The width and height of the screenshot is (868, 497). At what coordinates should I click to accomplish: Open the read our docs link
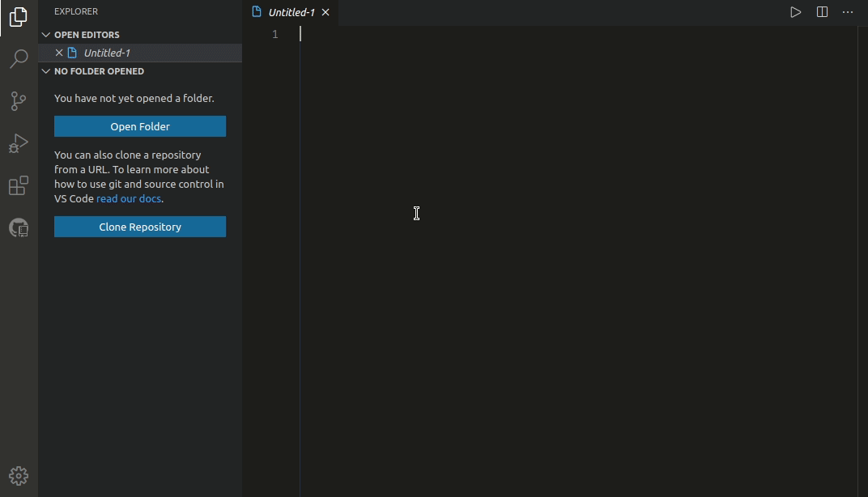128,198
